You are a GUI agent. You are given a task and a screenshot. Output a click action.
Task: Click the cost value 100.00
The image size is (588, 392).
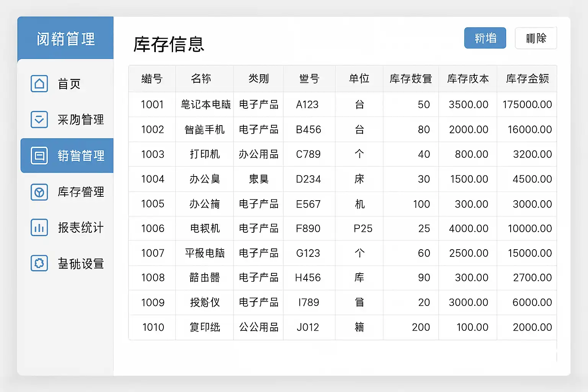(x=472, y=327)
